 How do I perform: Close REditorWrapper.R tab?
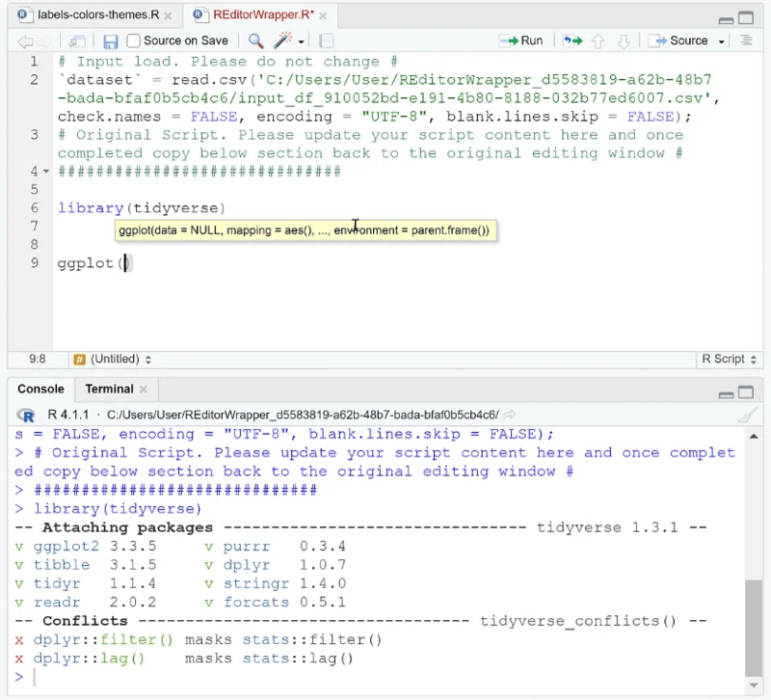point(323,16)
